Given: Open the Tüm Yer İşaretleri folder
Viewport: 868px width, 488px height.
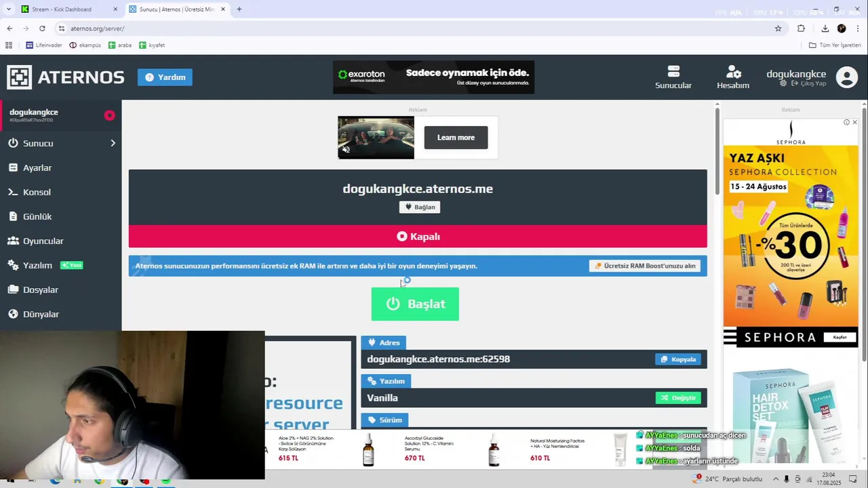Looking at the screenshot, I should coord(835,45).
